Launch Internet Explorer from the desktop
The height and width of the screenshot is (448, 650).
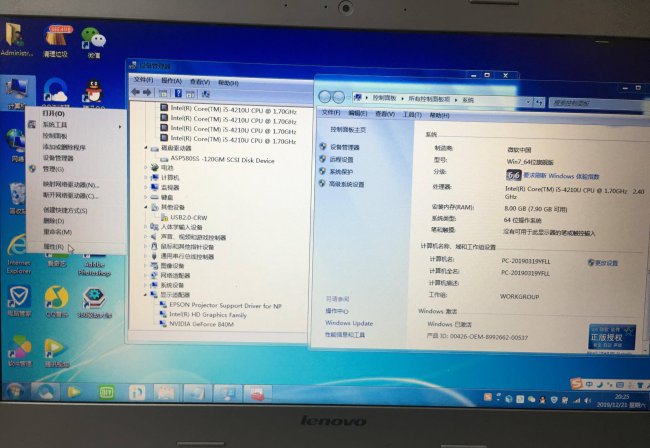(18, 253)
